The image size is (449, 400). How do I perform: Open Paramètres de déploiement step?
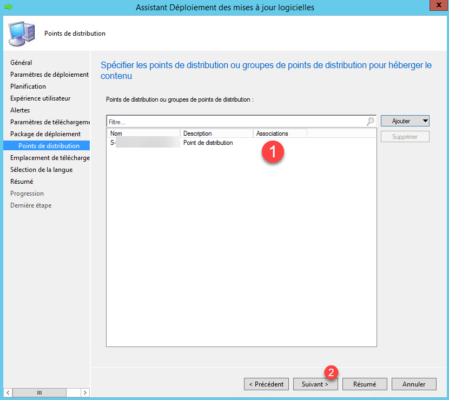tap(49, 74)
